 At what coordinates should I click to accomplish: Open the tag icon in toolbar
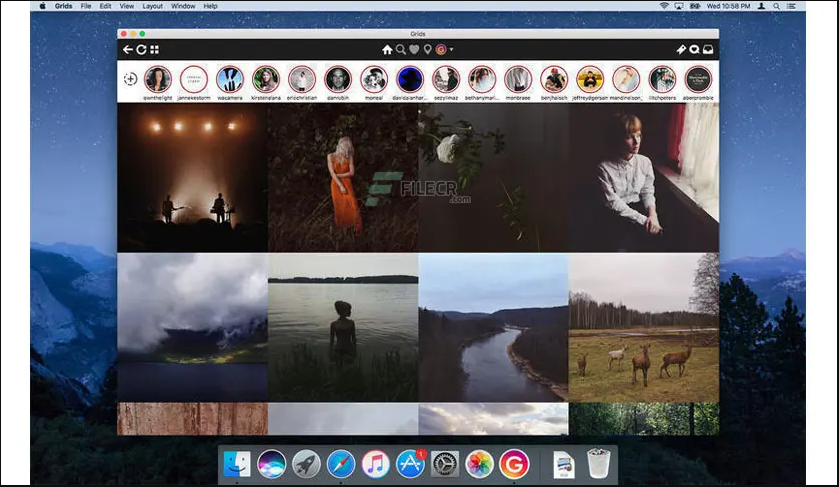(x=681, y=50)
